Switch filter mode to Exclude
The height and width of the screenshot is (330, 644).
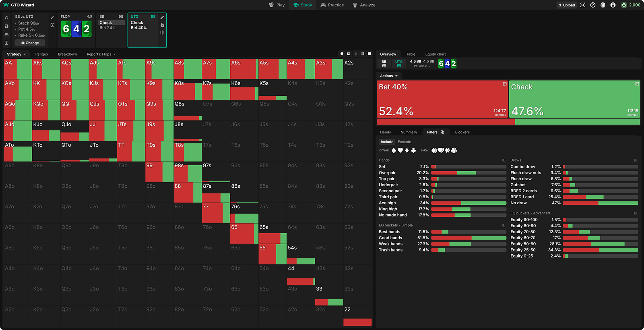404,142
